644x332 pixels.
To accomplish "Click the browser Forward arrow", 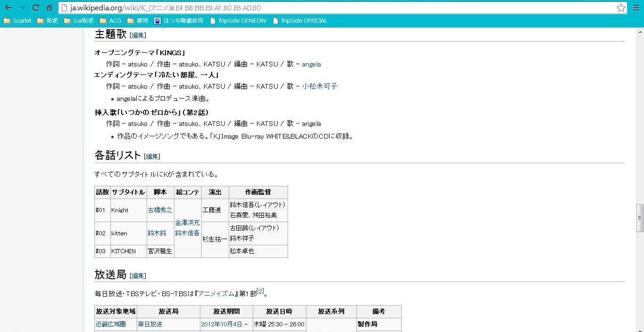I will click(22, 8).
